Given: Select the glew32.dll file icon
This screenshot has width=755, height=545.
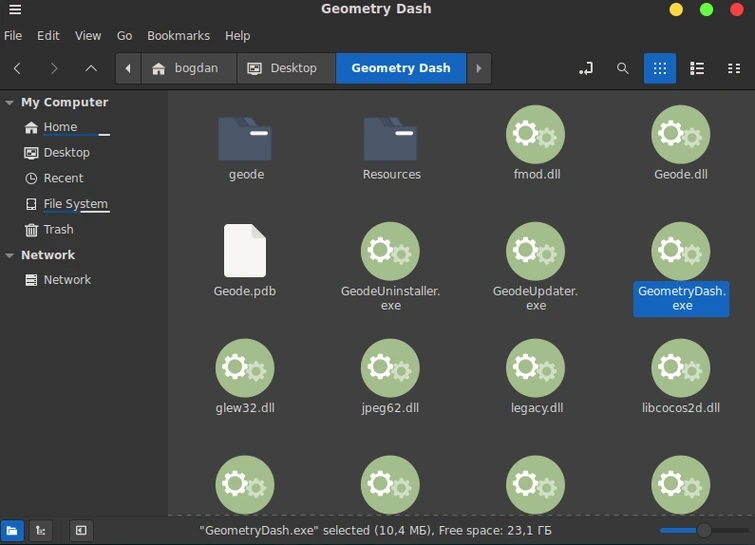Looking at the screenshot, I should point(245,368).
